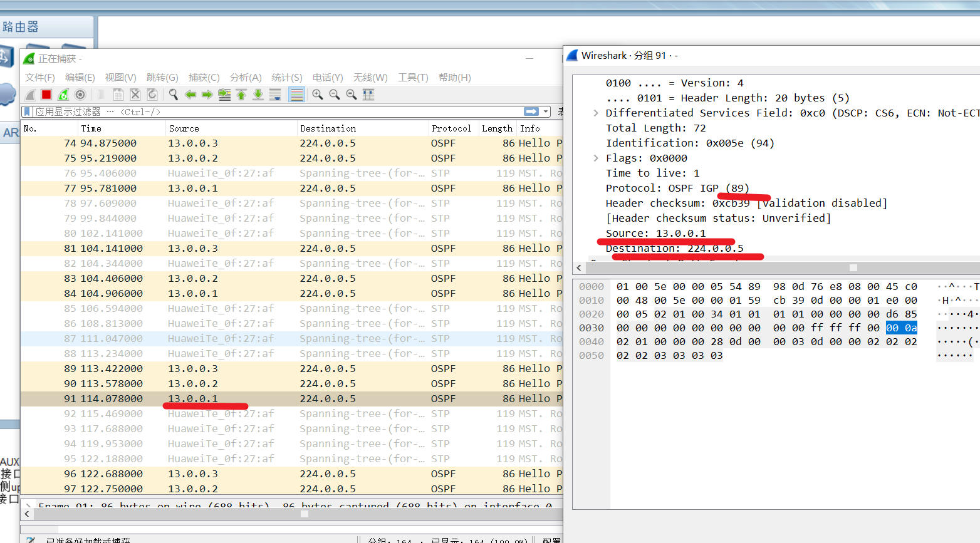Select packet 96 at time 122.688000
The height and width of the screenshot is (543, 980).
click(291, 474)
